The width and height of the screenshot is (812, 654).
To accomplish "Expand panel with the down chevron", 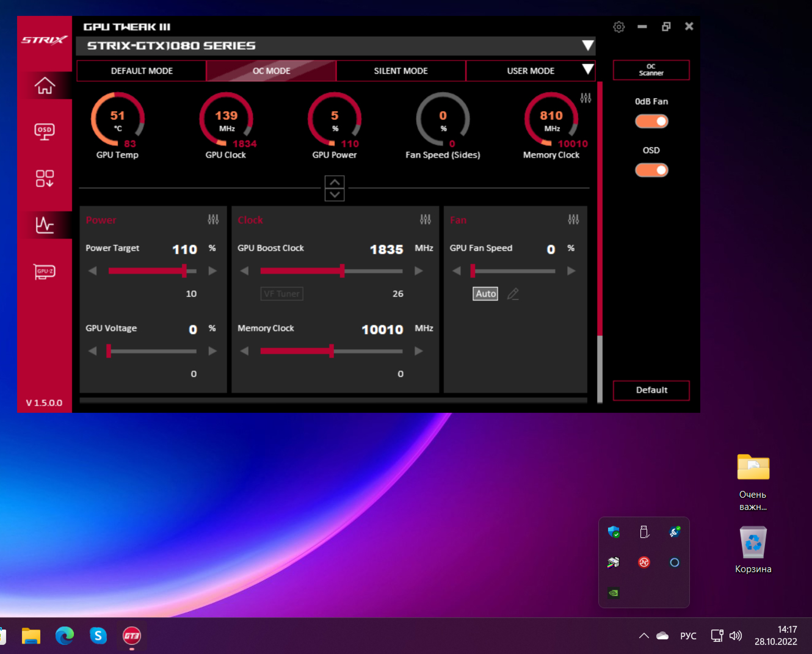I will [x=334, y=195].
